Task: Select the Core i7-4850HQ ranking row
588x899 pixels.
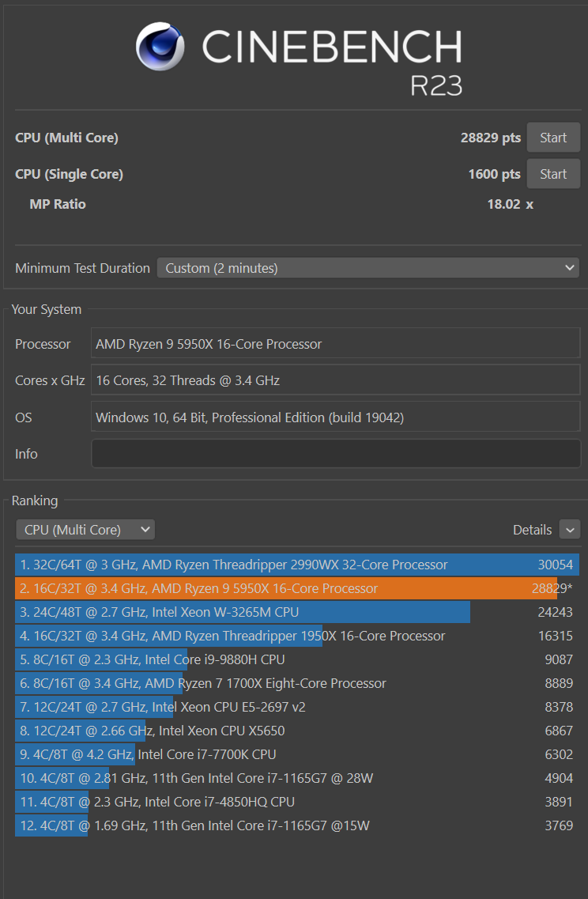Action: (297, 802)
